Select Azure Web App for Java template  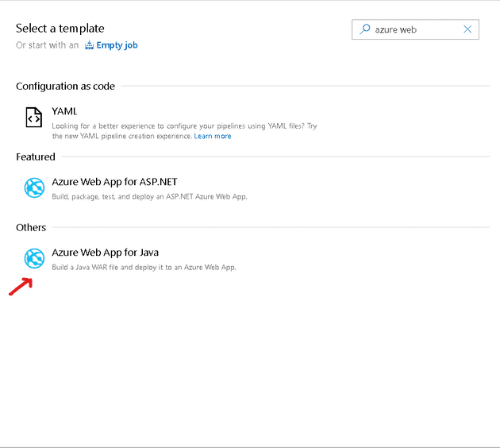click(106, 253)
